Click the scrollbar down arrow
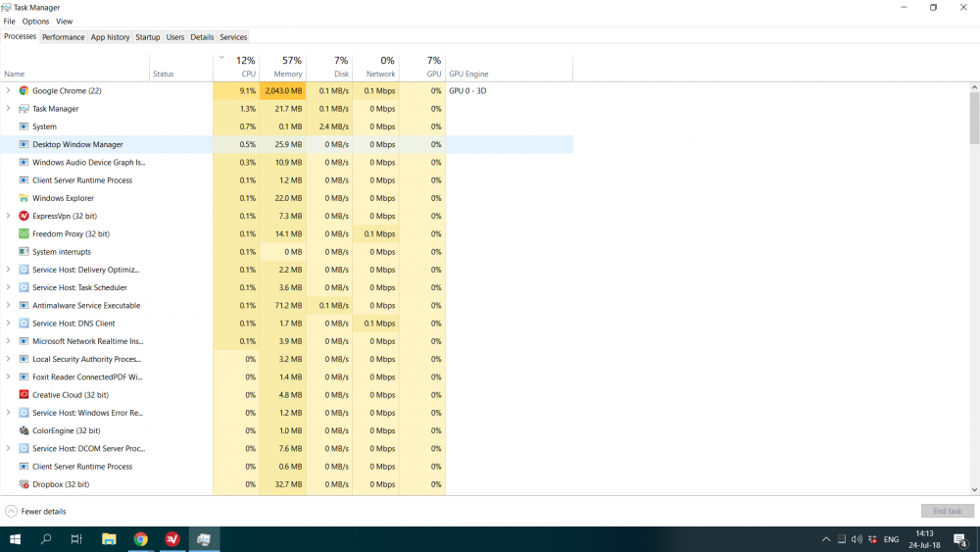 coord(974,490)
